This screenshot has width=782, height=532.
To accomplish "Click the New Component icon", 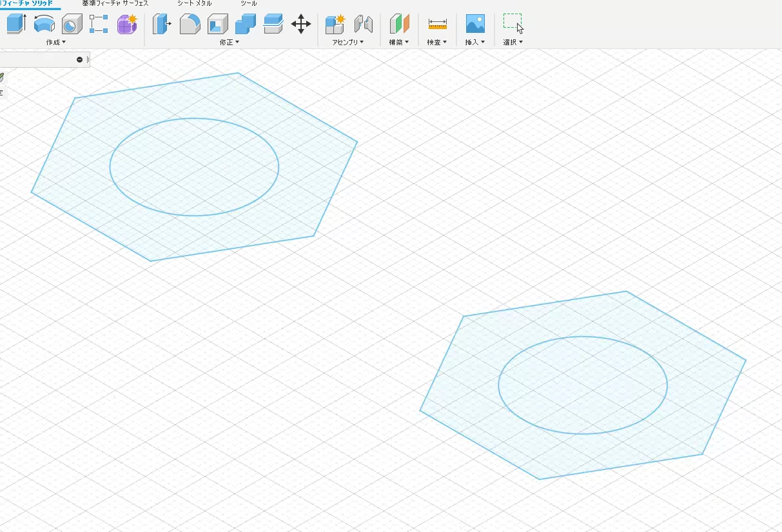I will coord(335,25).
